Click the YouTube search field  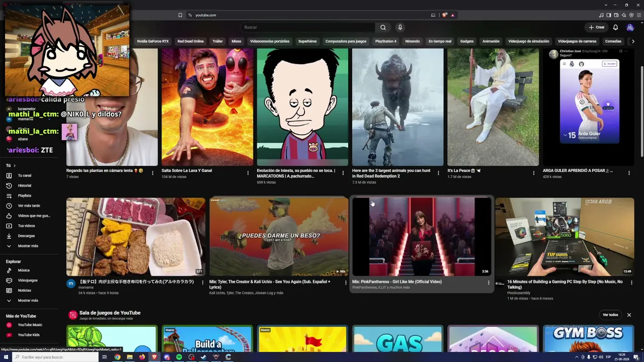[307, 27]
